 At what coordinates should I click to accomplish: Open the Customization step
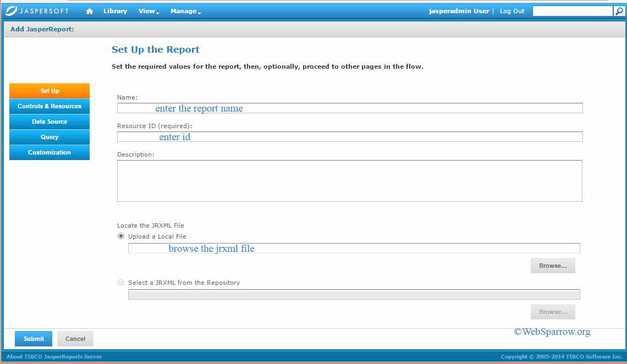click(x=49, y=152)
